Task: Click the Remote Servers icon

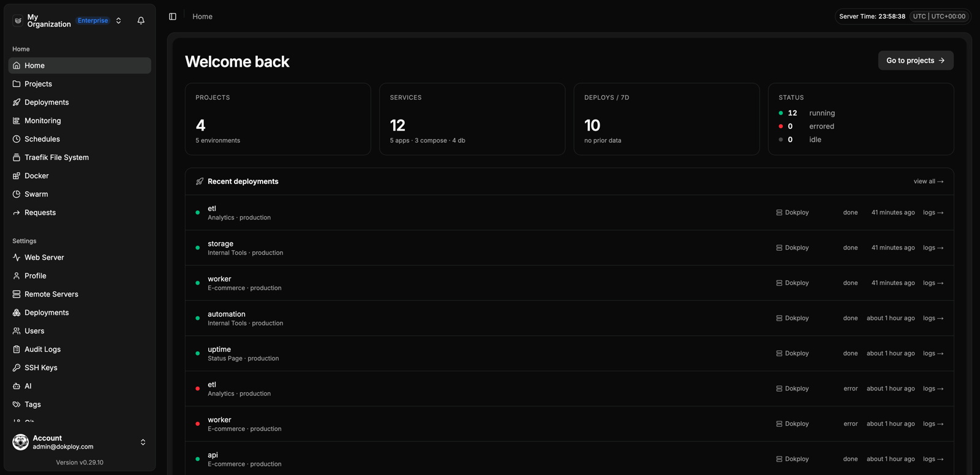Action: pyautogui.click(x=17, y=294)
